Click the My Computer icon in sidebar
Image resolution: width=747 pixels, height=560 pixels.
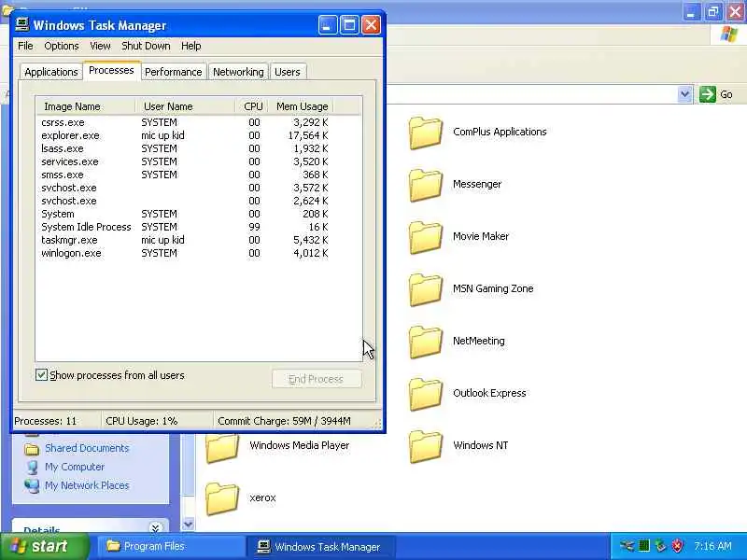[x=32, y=468]
